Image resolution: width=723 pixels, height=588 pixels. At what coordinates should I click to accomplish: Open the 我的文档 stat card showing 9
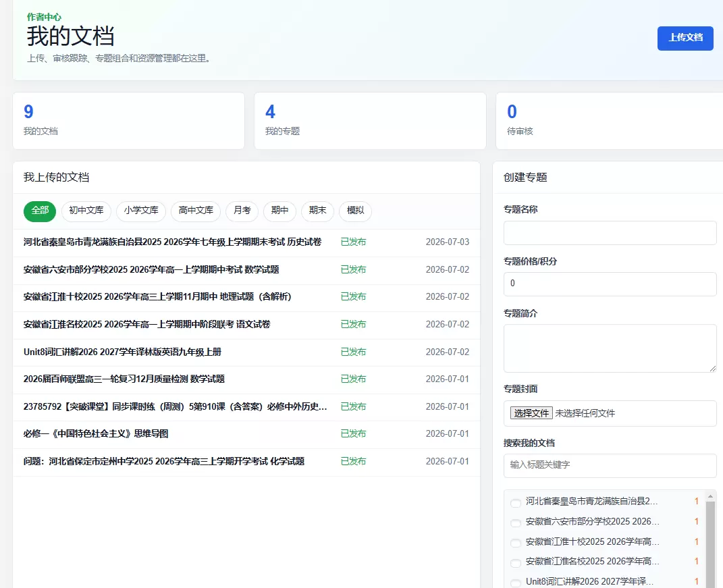tap(129, 121)
